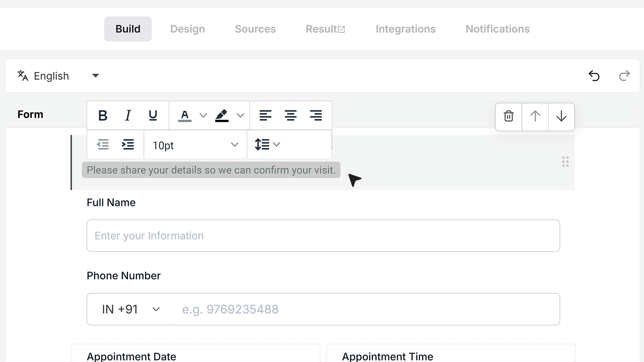644x362 pixels.
Task: Switch to the Design tab
Action: [x=187, y=29]
